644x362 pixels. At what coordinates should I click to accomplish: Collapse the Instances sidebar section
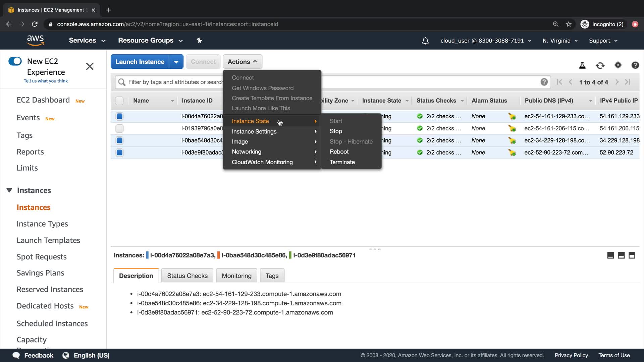coord(9,190)
